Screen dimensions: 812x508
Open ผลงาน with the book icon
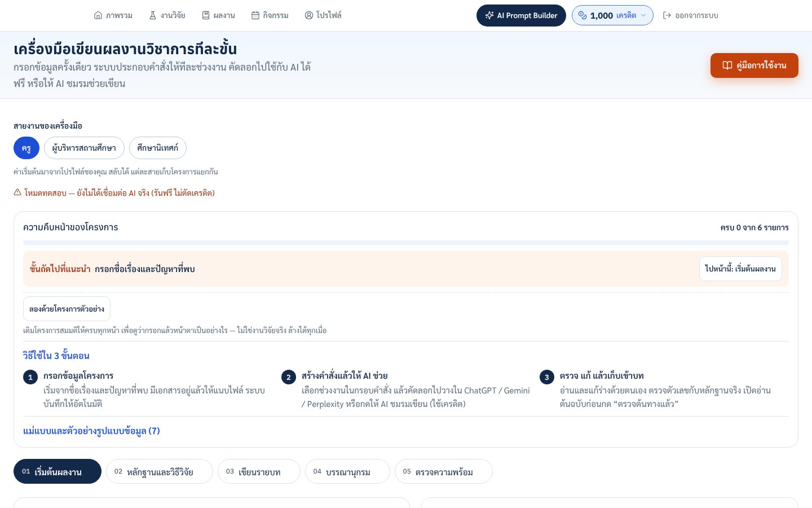click(218, 15)
